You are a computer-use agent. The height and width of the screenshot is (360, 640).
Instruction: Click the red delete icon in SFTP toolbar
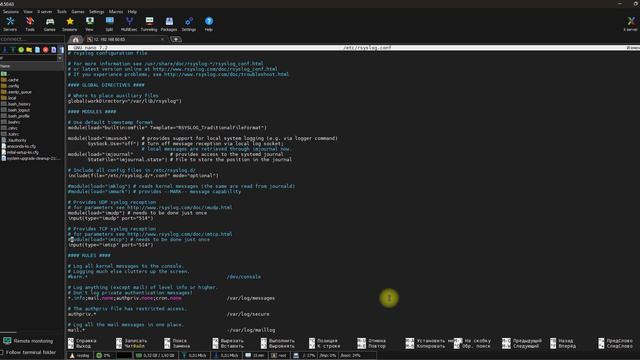point(45,50)
